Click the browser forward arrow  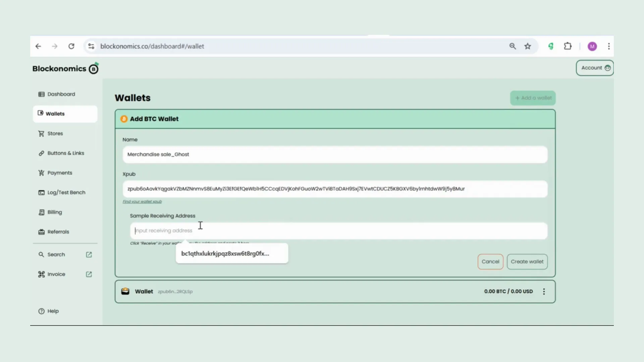click(55, 46)
